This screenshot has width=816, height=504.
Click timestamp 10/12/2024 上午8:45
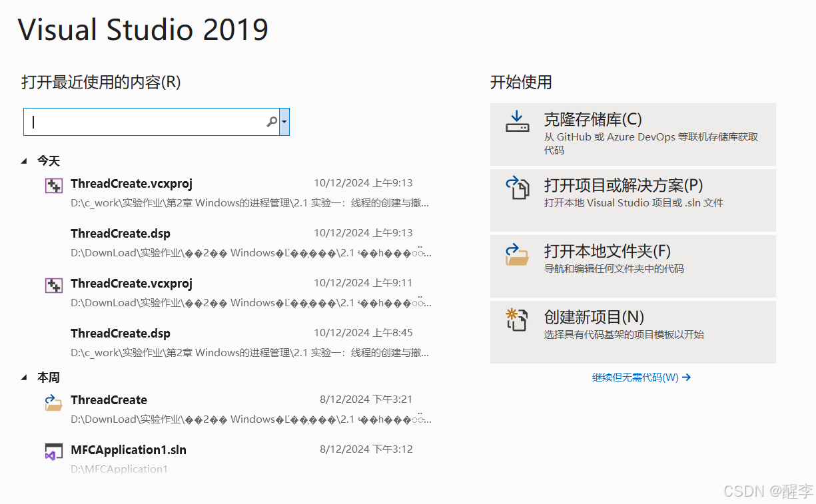[x=363, y=333]
